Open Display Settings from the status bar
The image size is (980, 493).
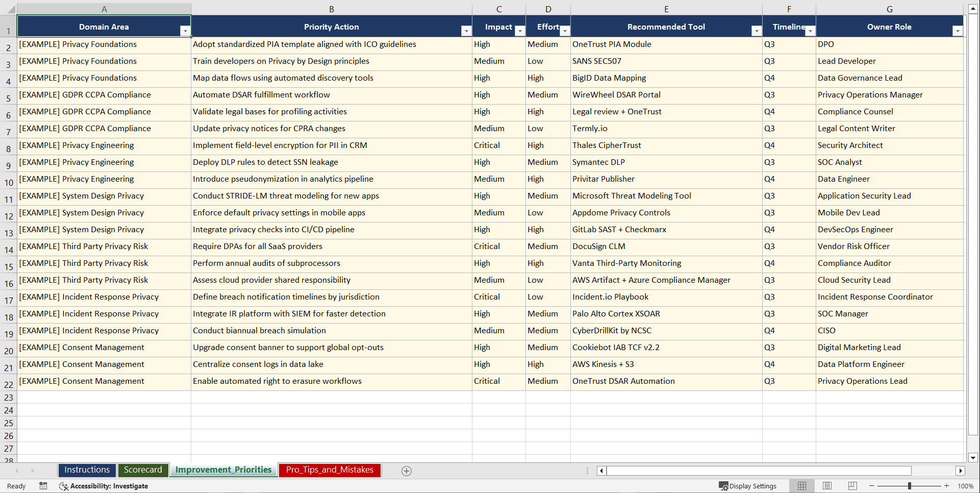pyautogui.click(x=748, y=485)
